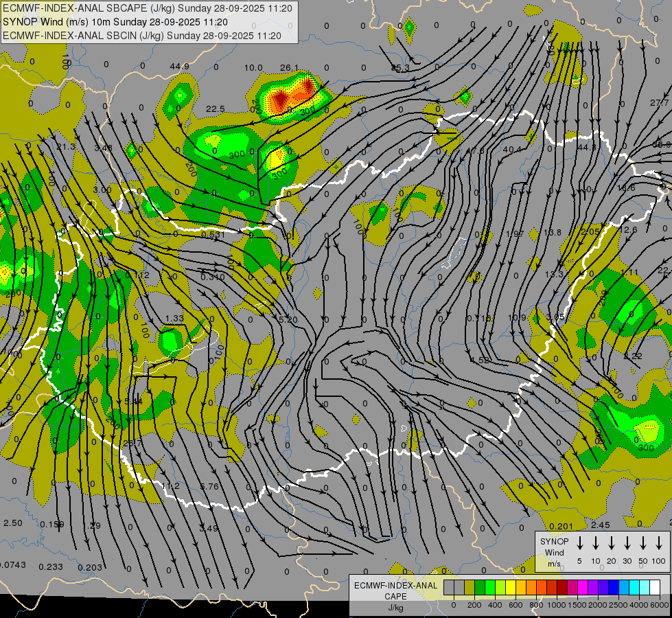Click the station value '0.233'
Image resolution: width=672 pixels, height=618 pixels.
(51, 566)
